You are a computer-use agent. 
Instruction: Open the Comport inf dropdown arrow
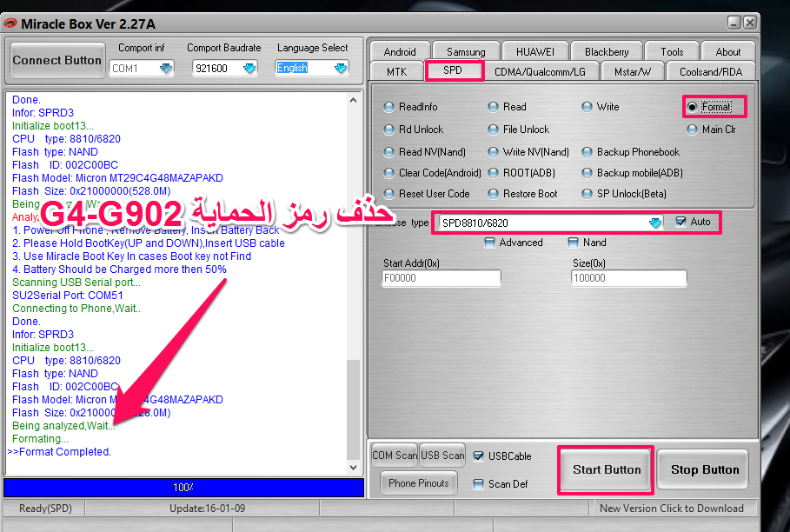[x=166, y=68]
